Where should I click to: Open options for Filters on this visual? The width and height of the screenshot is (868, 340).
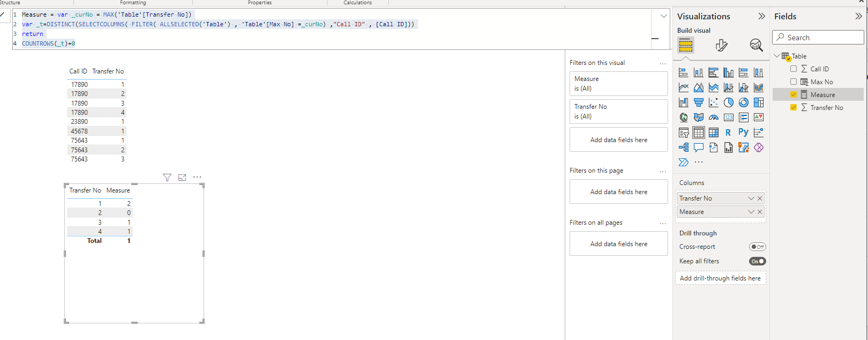tap(663, 63)
